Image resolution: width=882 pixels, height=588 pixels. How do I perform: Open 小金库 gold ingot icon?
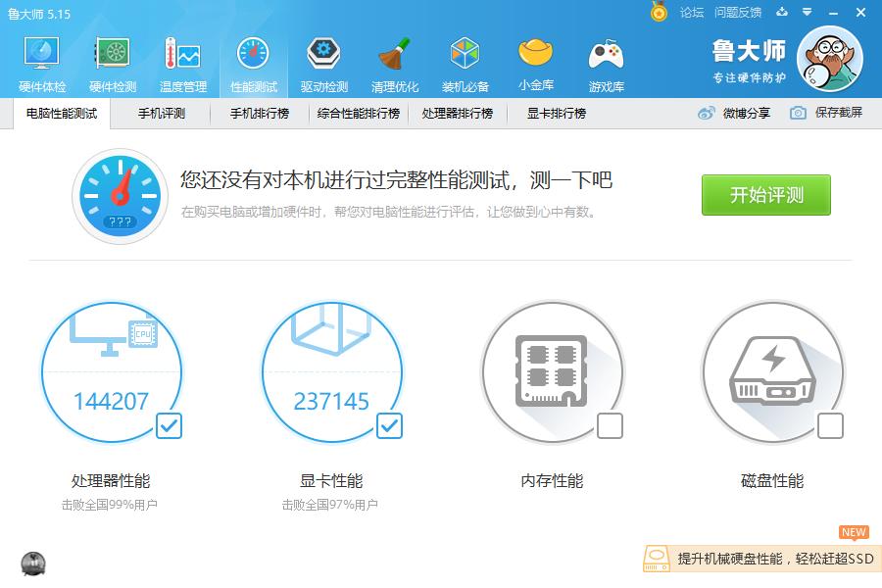535,52
